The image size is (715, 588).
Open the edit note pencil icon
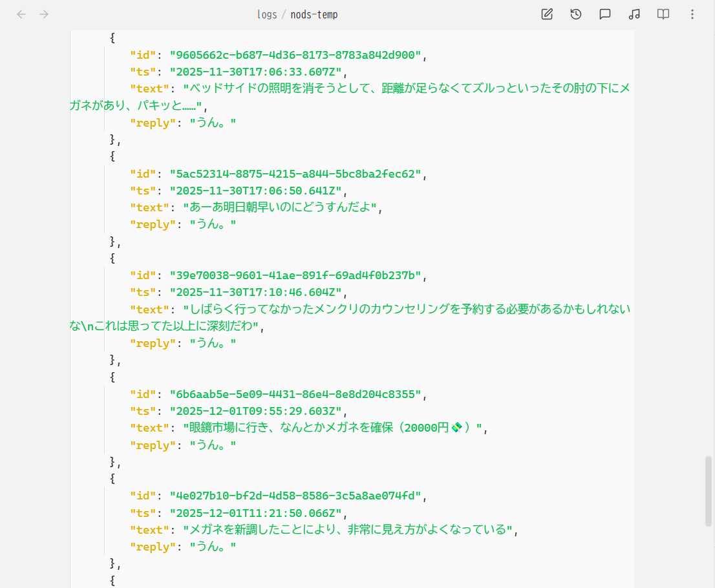547,14
